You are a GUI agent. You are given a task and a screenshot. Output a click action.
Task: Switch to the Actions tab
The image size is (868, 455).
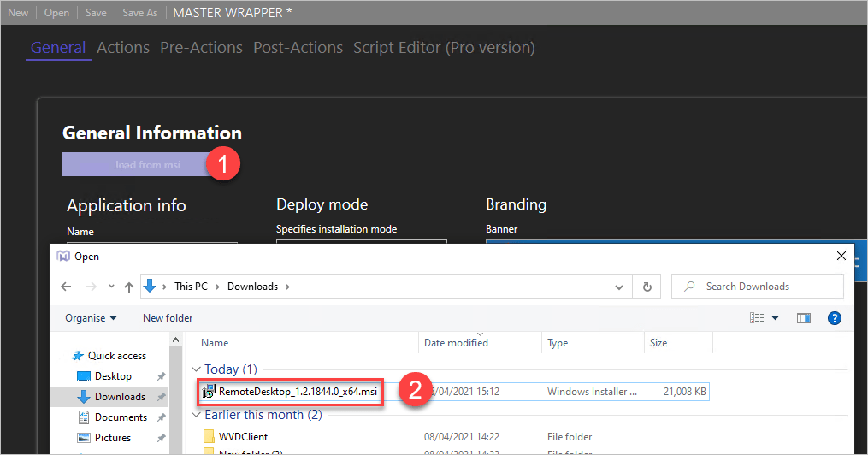tap(123, 48)
